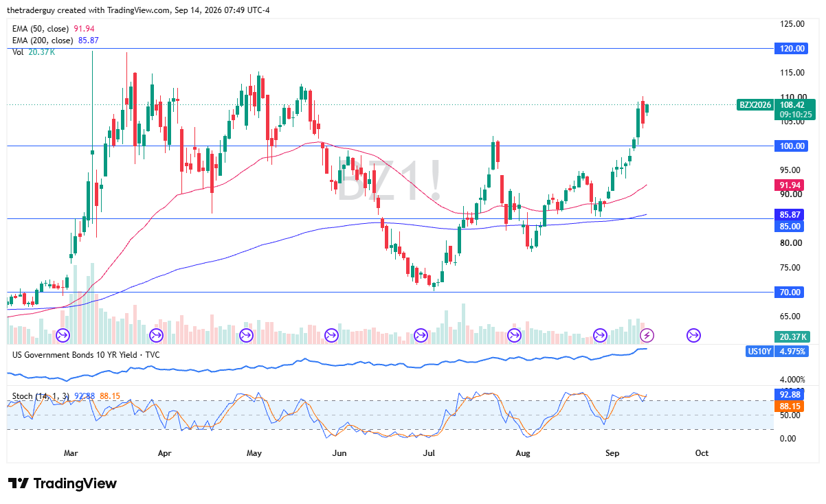Click the contract rollover icon above March

click(x=63, y=335)
